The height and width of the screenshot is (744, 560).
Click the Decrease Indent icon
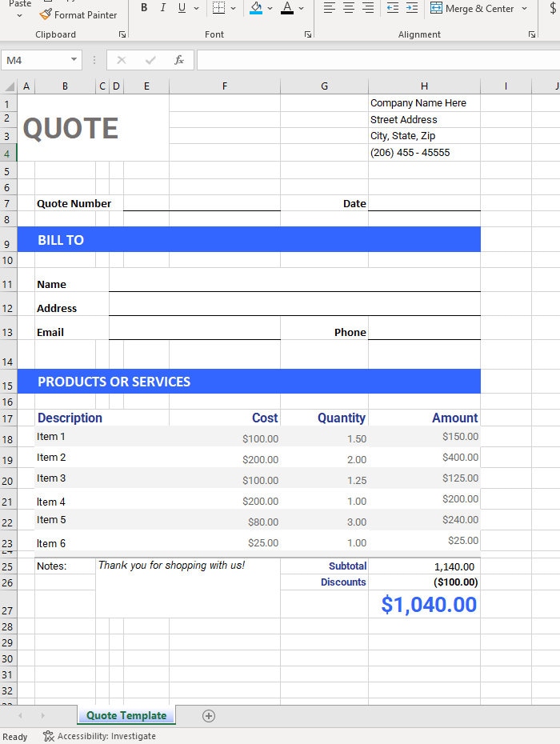tap(393, 7)
